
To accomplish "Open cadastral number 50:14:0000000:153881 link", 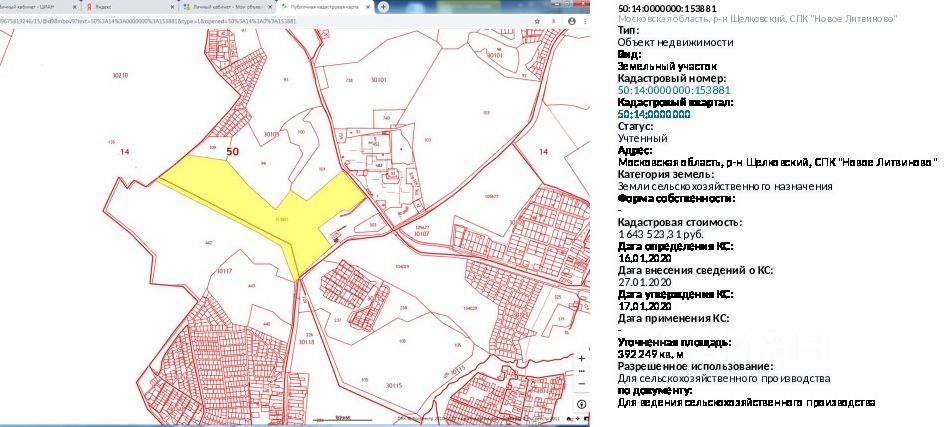I will point(668,90).
